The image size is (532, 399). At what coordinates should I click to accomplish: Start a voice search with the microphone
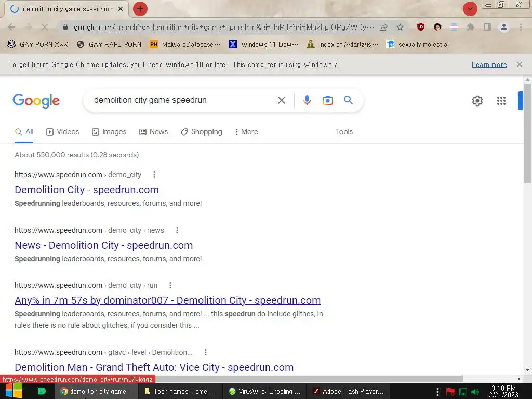tap(307, 100)
